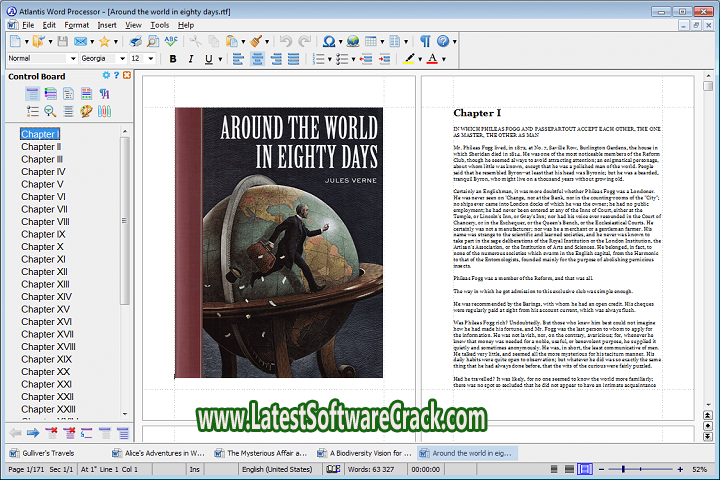Select Chapter XIV in the headings list
720x480 pixels.
coord(47,297)
